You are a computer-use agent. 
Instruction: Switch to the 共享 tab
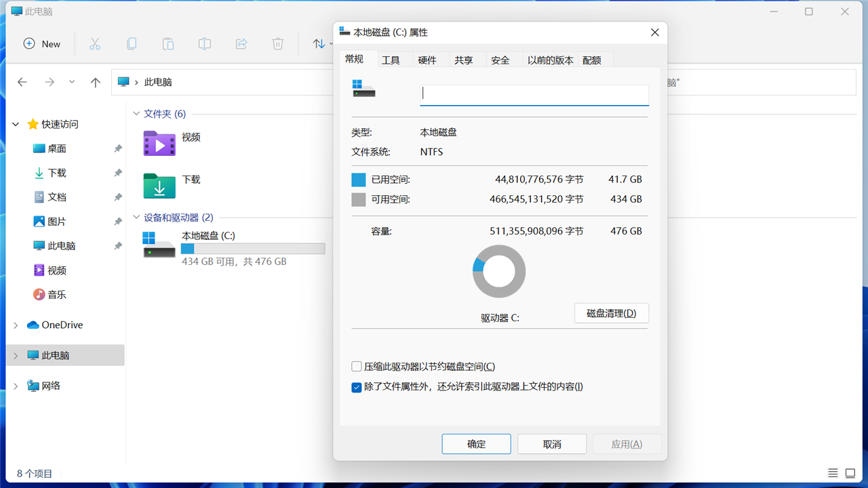click(x=464, y=60)
